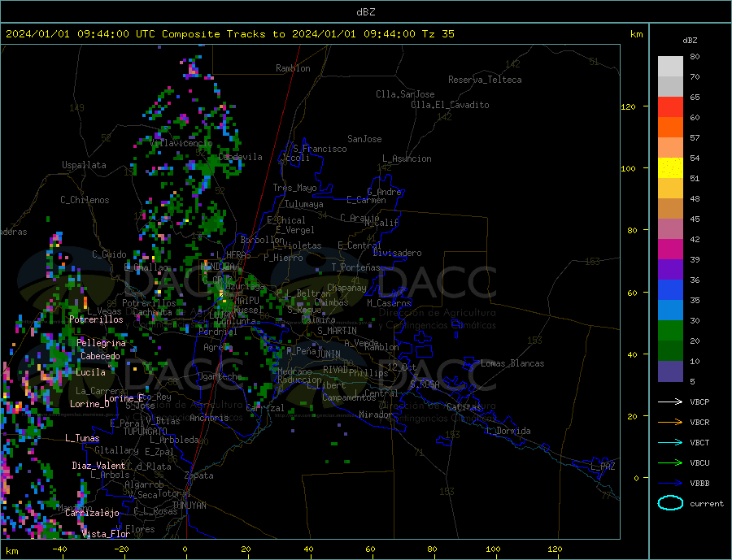Click the Clla.SanJose map label
The height and width of the screenshot is (560, 732).
pos(405,94)
